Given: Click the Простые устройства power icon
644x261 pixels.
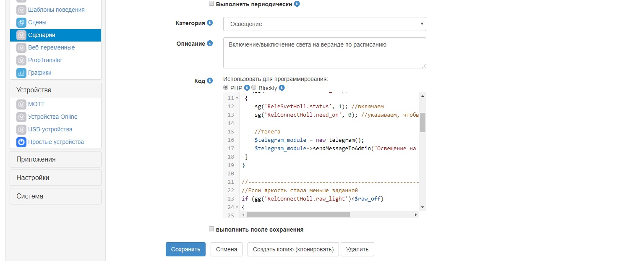Looking at the screenshot, I should click(x=21, y=142).
